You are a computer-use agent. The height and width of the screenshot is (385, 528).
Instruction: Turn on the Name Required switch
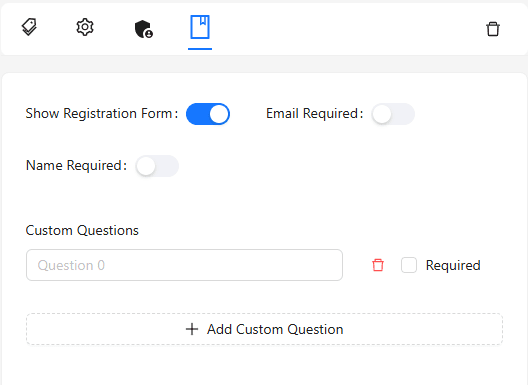coord(157,166)
